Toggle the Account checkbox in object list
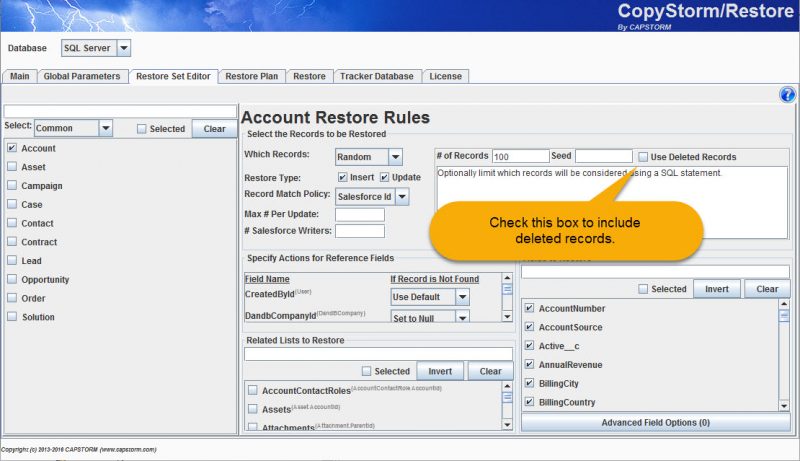 click(x=12, y=148)
